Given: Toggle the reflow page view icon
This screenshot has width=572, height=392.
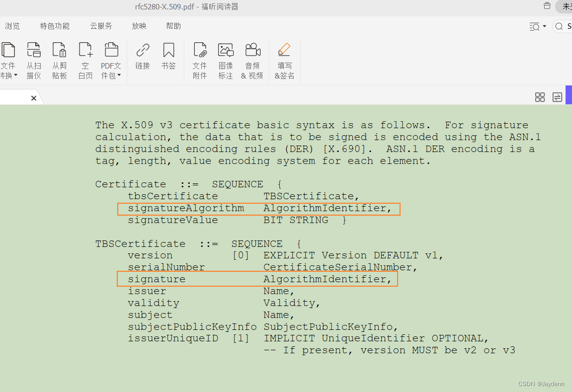Looking at the screenshot, I should coord(557,97).
